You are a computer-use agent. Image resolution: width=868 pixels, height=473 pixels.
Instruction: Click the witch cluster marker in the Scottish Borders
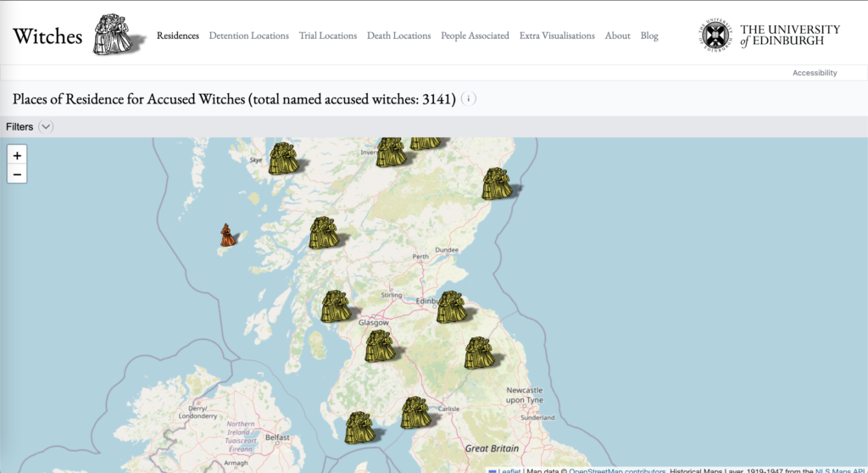click(x=479, y=353)
